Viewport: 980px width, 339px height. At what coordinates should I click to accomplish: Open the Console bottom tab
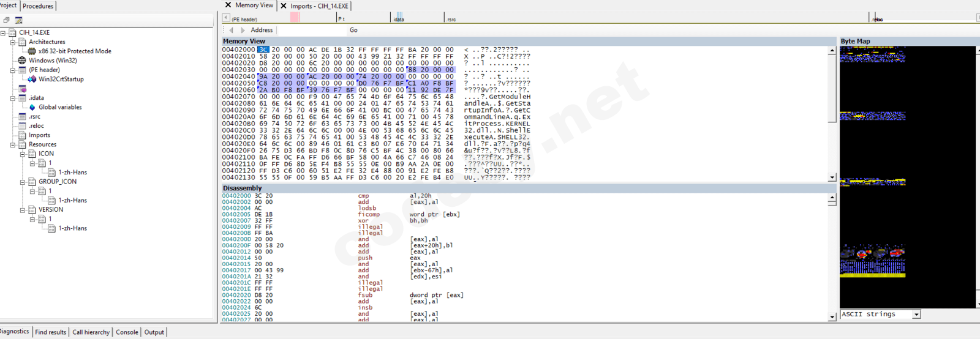127,332
